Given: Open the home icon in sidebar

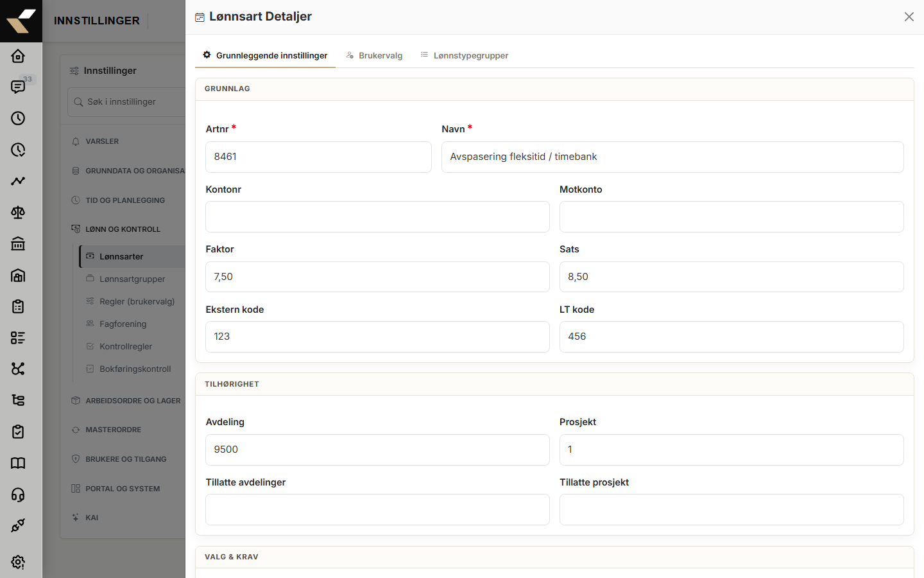Looking at the screenshot, I should [x=18, y=56].
